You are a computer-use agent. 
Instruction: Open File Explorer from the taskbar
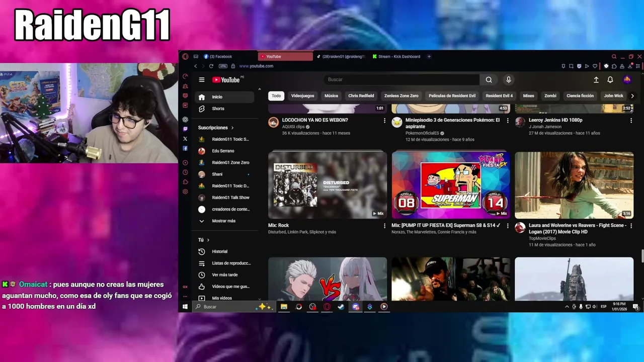point(284,307)
